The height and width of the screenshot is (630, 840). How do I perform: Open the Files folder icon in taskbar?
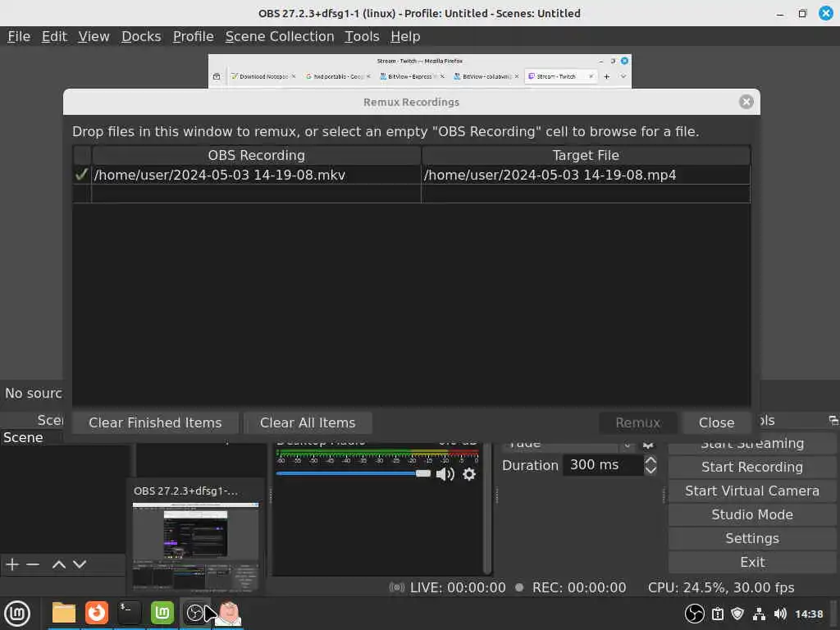pos(64,613)
